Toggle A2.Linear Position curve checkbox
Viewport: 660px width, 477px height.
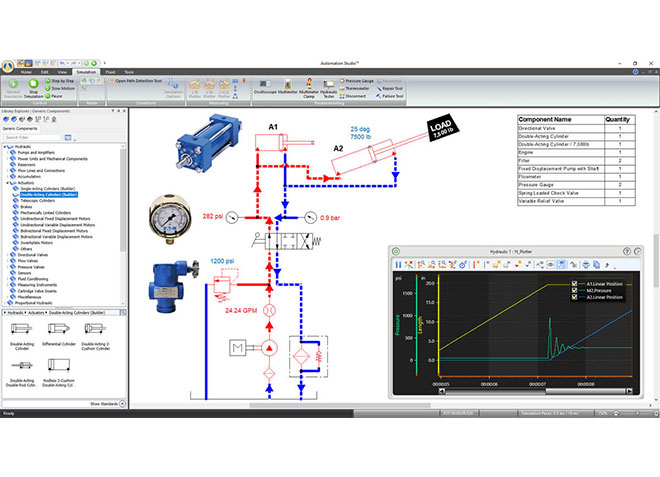click(574, 297)
